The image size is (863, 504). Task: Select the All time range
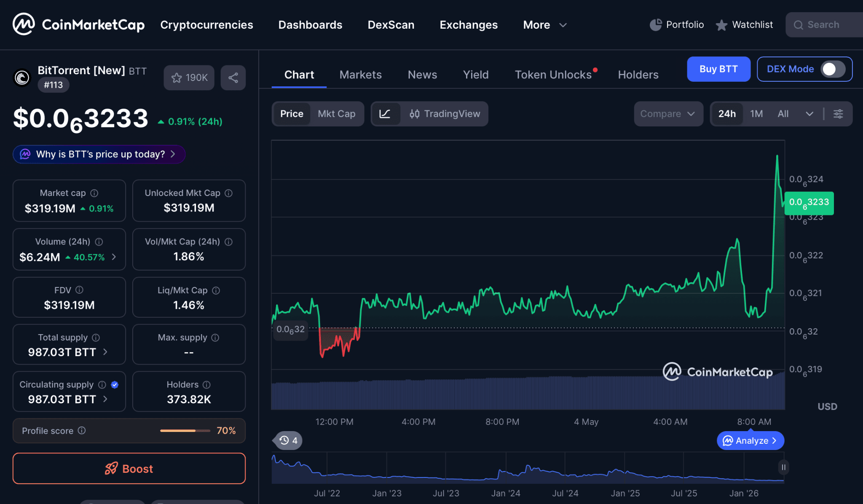[x=783, y=114]
